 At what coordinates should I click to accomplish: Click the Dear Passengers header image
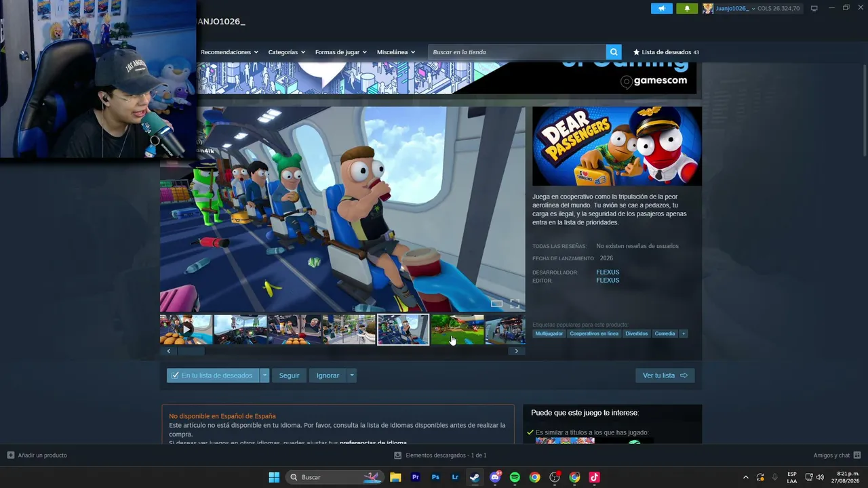tap(617, 146)
